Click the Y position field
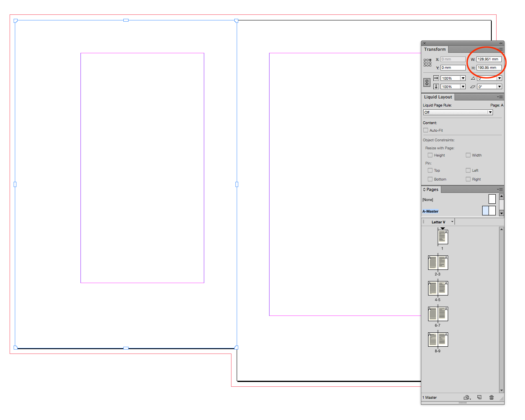The image size is (525, 420). [453, 67]
